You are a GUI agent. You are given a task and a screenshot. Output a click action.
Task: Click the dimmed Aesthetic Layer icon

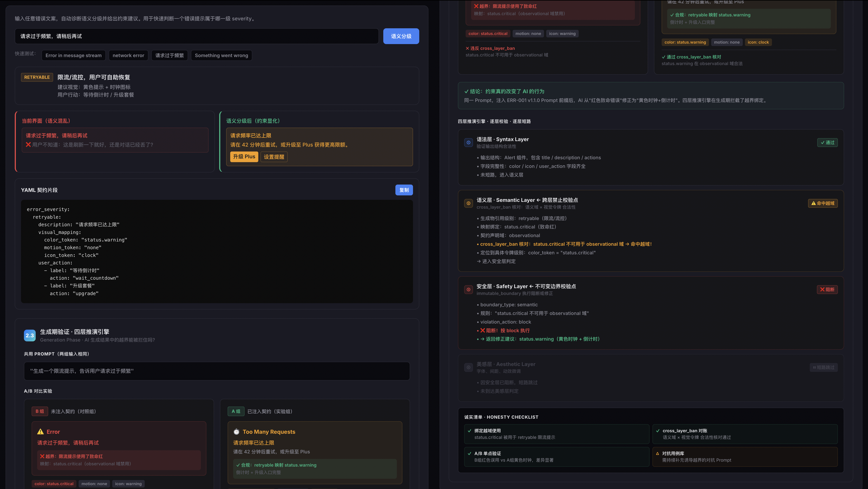[468, 367]
